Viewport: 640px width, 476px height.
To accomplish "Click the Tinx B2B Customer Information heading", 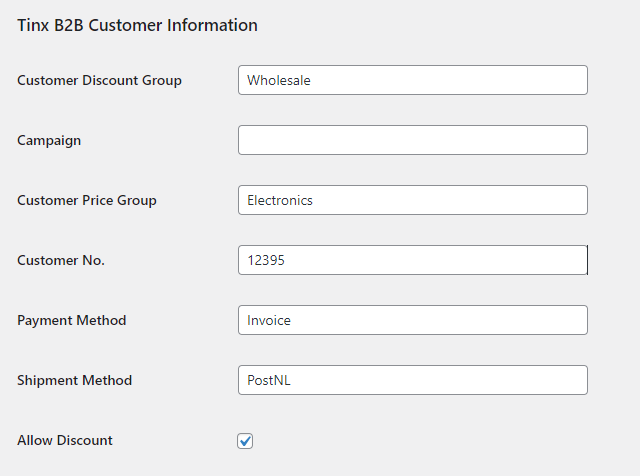I will tap(137, 25).
